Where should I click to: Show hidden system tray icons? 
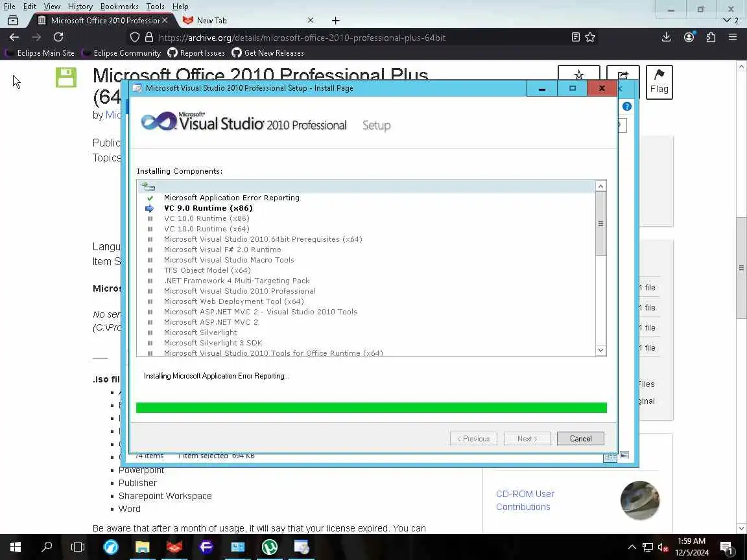click(x=632, y=547)
